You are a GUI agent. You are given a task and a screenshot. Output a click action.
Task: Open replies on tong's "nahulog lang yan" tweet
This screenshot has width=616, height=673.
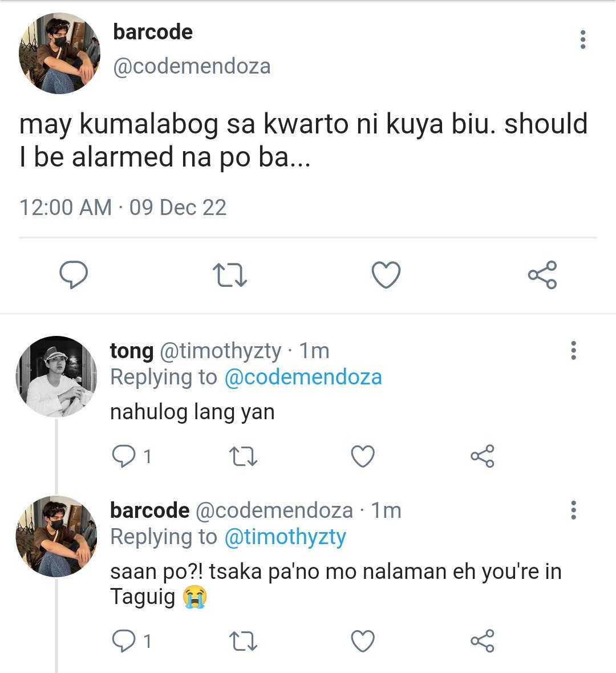click(131, 456)
